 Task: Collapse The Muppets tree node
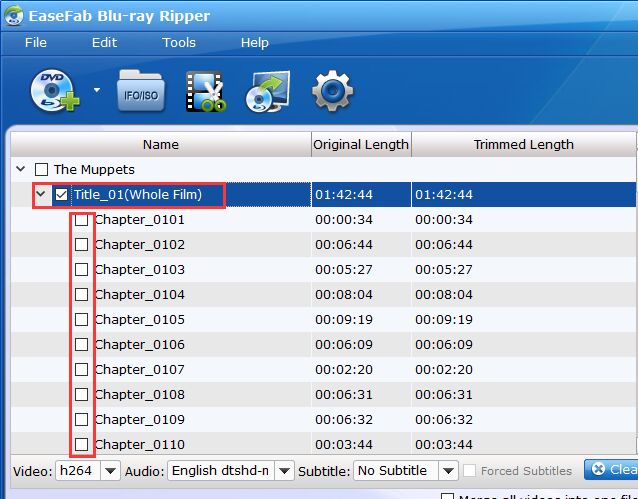pos(21,169)
